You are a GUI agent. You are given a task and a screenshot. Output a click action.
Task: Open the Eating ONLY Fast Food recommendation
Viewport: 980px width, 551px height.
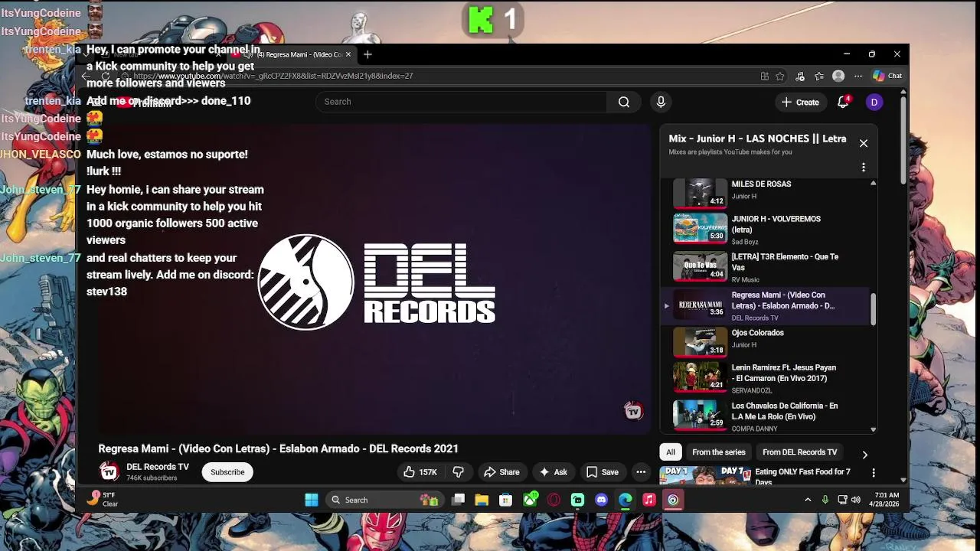[x=802, y=476]
